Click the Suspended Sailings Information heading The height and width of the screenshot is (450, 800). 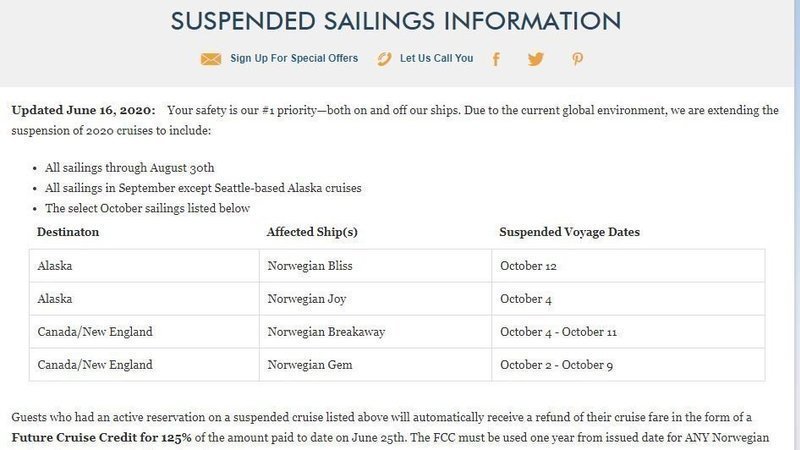click(x=395, y=20)
